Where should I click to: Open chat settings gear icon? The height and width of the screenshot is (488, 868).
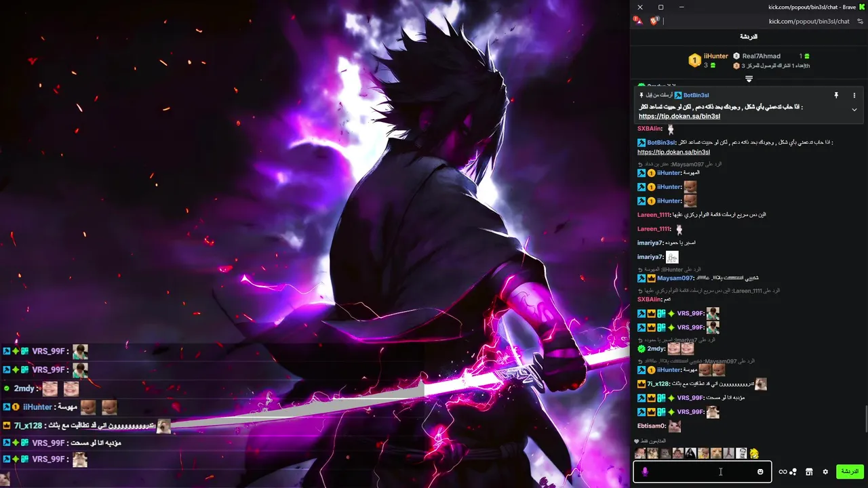pos(825,472)
